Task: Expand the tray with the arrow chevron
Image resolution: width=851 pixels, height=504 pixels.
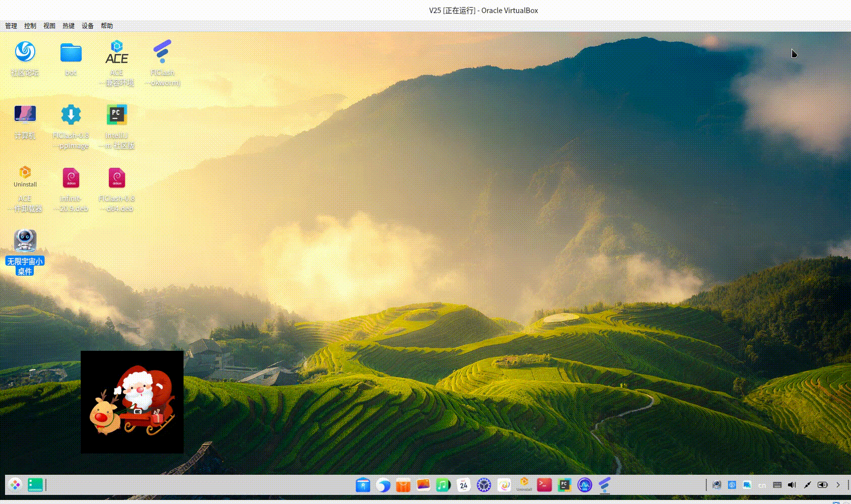Action: (x=838, y=485)
